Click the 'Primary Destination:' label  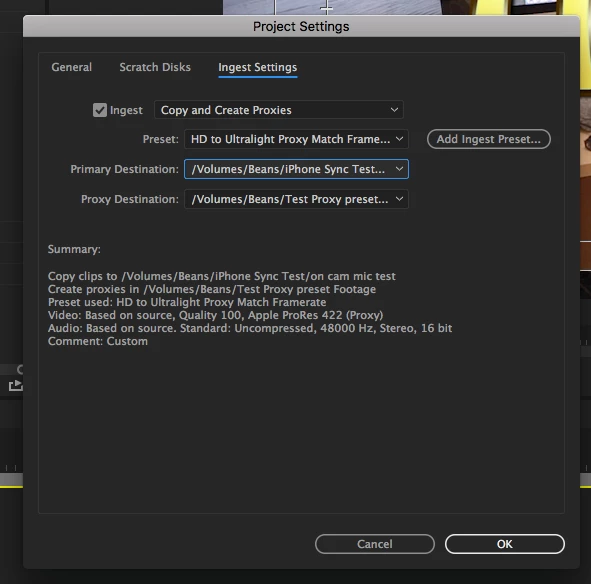(124, 169)
